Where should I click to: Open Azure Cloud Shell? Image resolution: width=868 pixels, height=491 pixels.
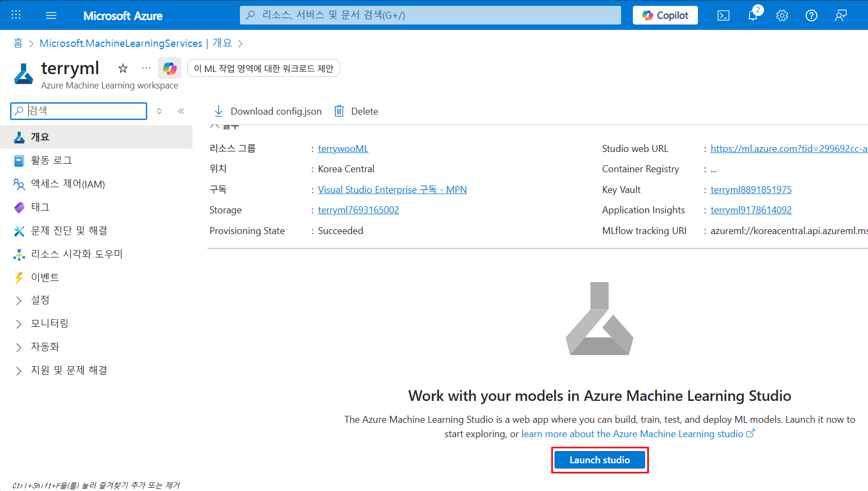click(x=724, y=15)
